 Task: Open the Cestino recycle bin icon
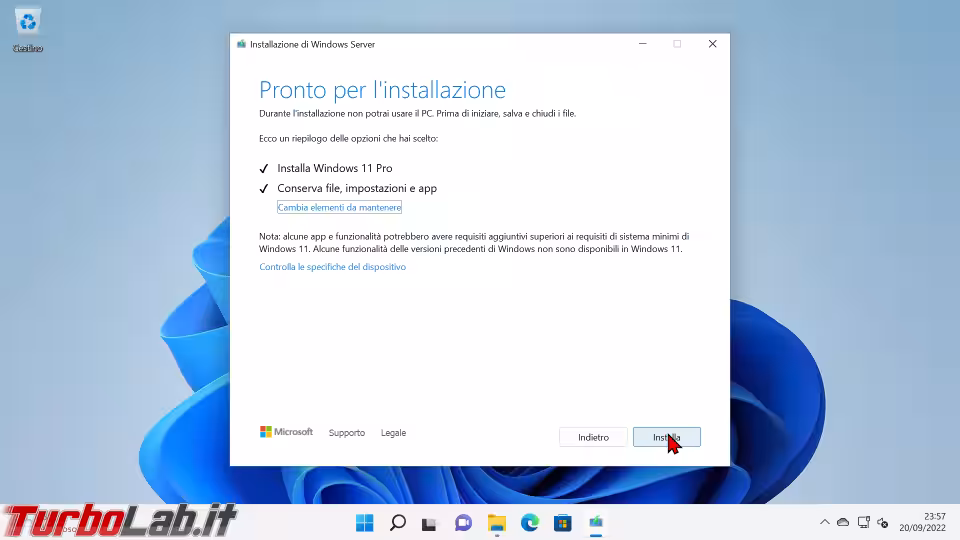pyautogui.click(x=28, y=31)
